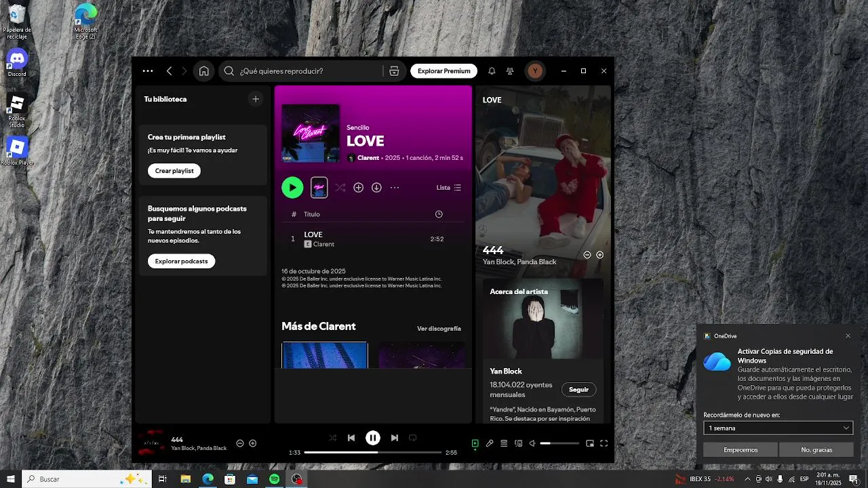Adjust the Spotify volume slider
This screenshot has width=868, height=488.
point(559,443)
